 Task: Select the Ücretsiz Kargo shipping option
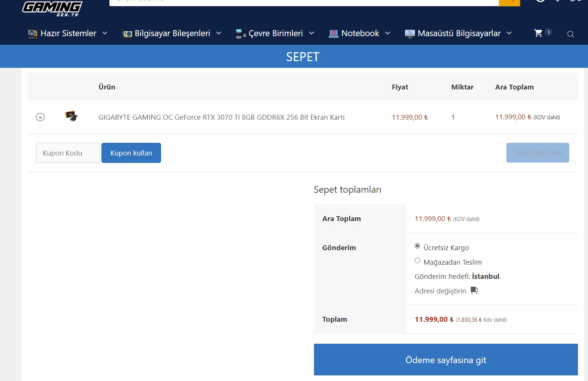coord(417,246)
